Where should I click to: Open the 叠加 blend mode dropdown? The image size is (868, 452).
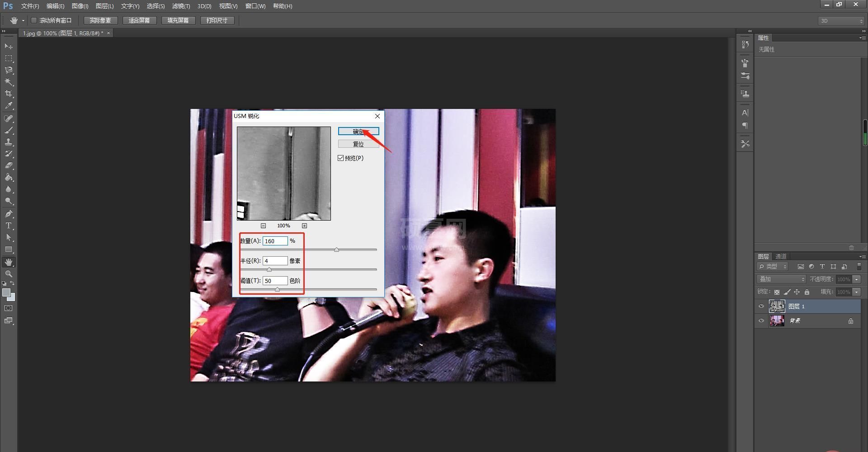782,279
